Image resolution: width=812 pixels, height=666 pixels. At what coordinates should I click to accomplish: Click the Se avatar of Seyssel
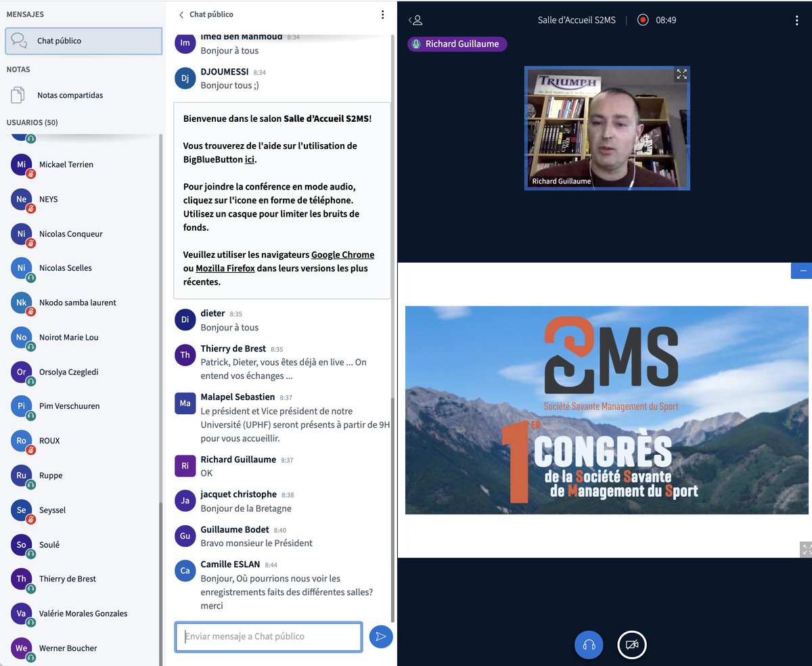[22, 510]
